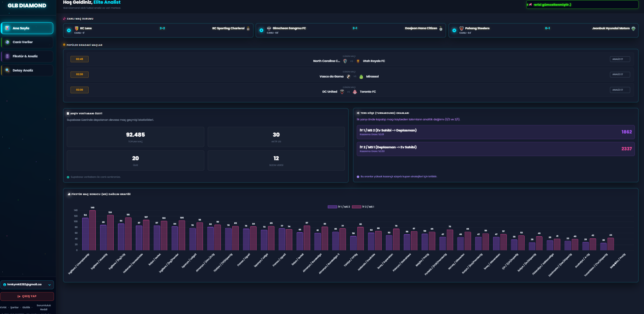Click the 92.485 Toplam Maç stat card
The width and height of the screenshot is (644, 314).
click(x=136, y=137)
